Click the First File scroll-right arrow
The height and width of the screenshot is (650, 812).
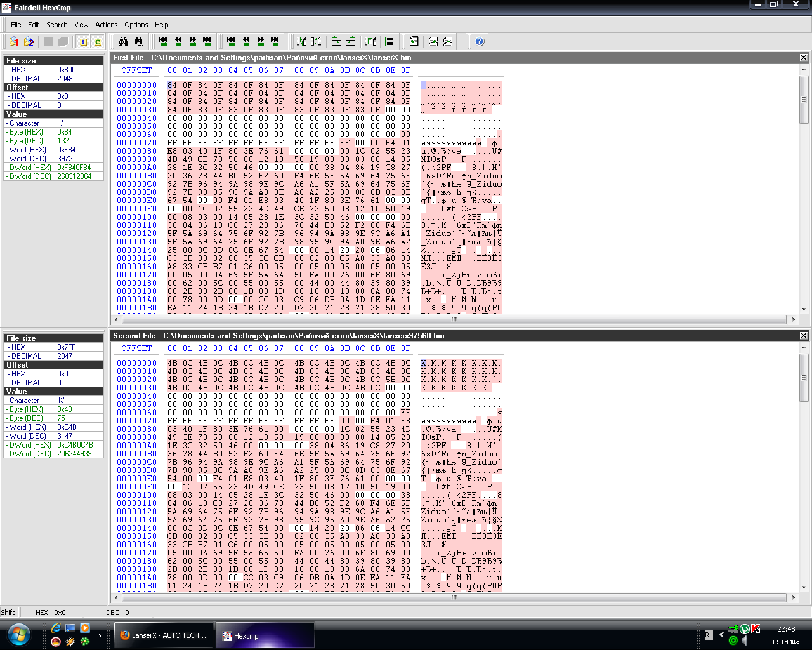click(794, 319)
